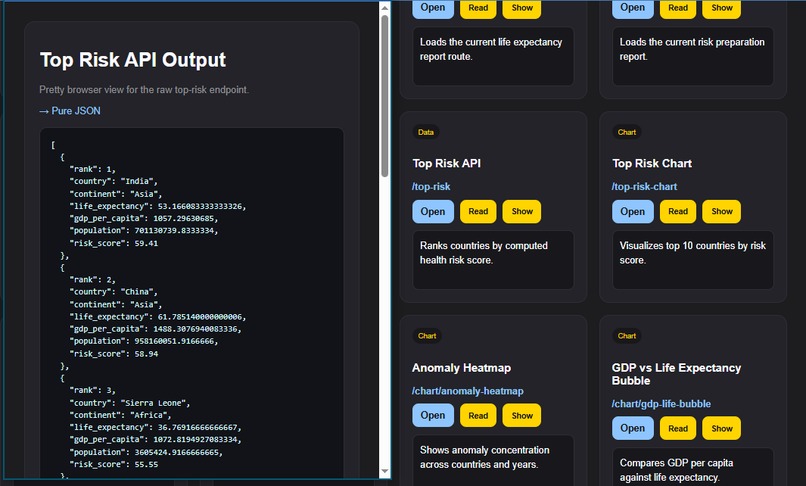Click Open on the life expectancy report card
The height and width of the screenshot is (486, 806).
click(433, 8)
